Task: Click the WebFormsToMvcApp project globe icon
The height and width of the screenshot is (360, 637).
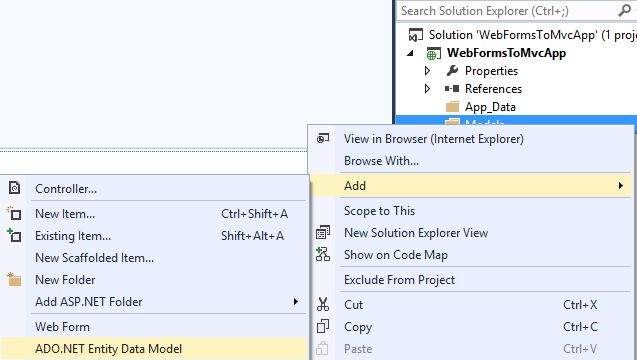Action: point(433,53)
